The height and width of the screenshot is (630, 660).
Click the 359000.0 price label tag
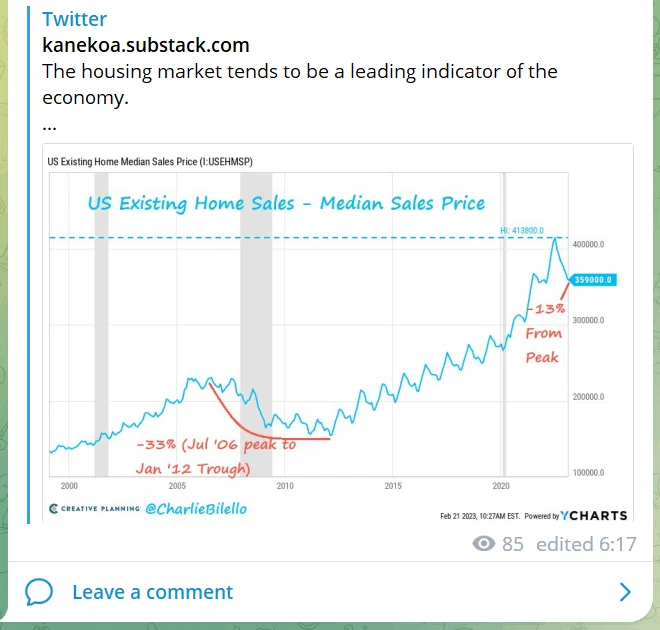[593, 280]
